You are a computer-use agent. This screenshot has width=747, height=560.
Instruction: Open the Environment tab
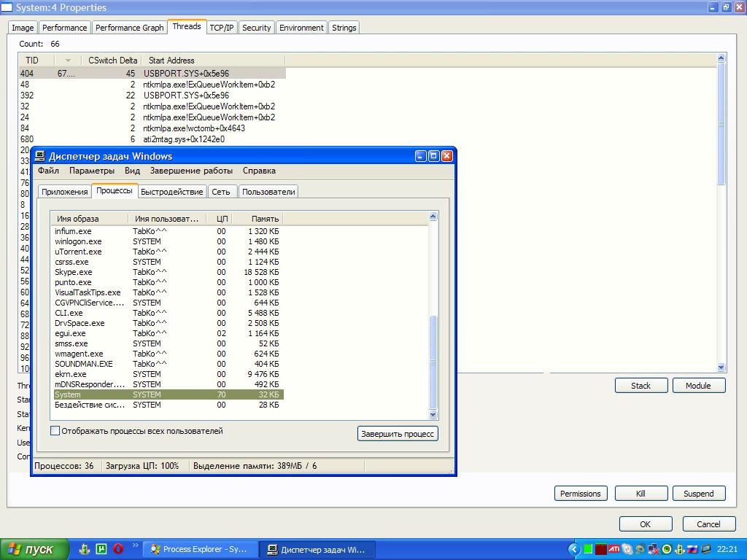301,28
